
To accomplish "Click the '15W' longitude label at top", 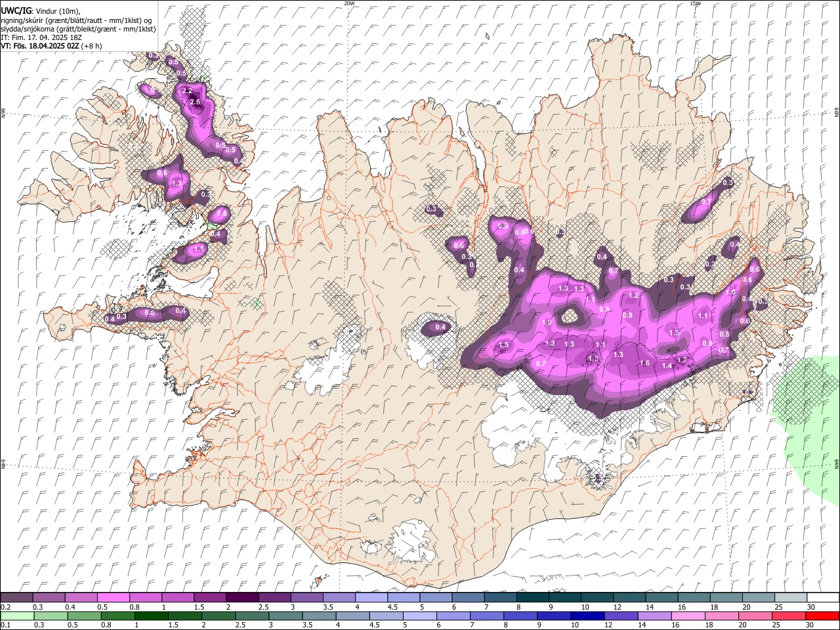I will coord(695,3).
